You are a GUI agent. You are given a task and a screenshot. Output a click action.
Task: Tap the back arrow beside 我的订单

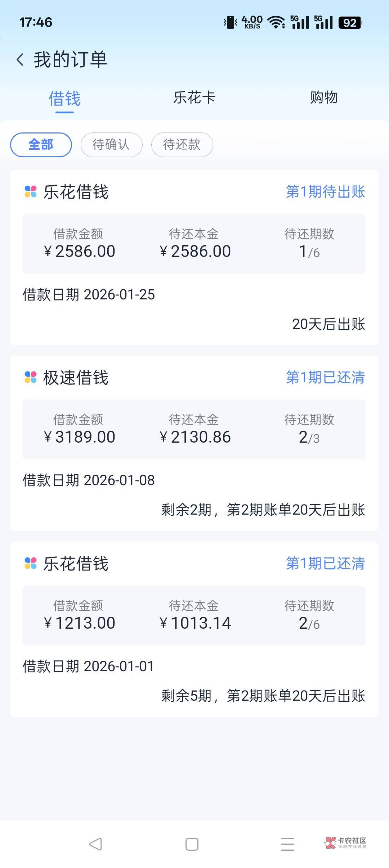point(20,59)
